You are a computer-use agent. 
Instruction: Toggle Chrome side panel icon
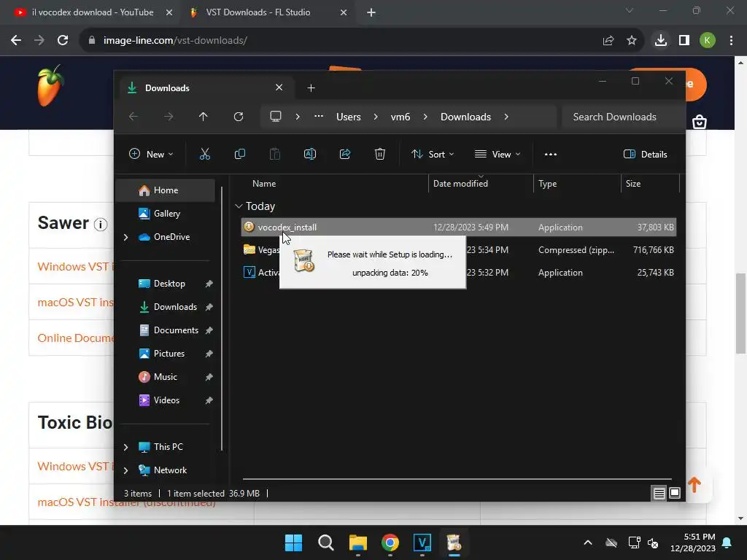pyautogui.click(x=684, y=41)
